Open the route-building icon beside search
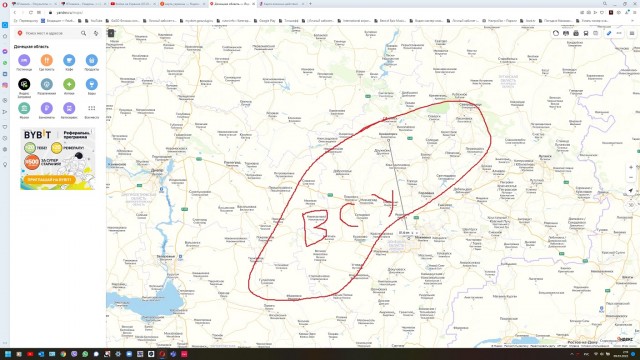 [x=96, y=33]
